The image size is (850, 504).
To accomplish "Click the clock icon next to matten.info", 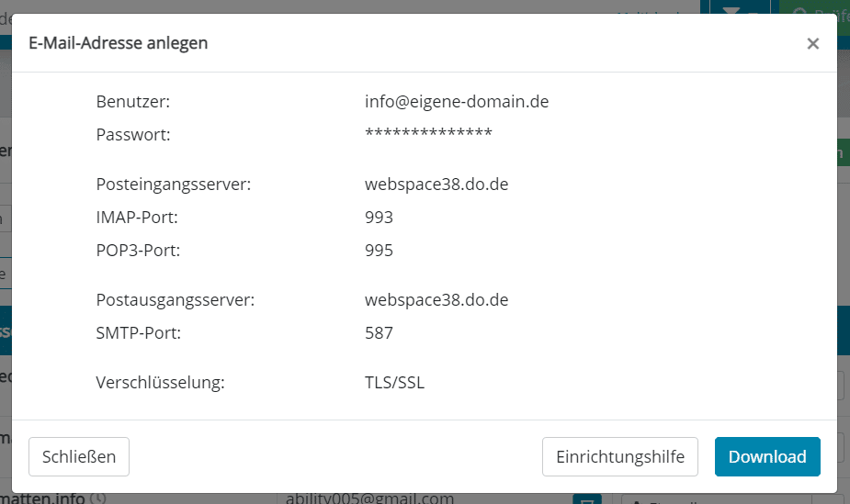I will pyautogui.click(x=98, y=497).
